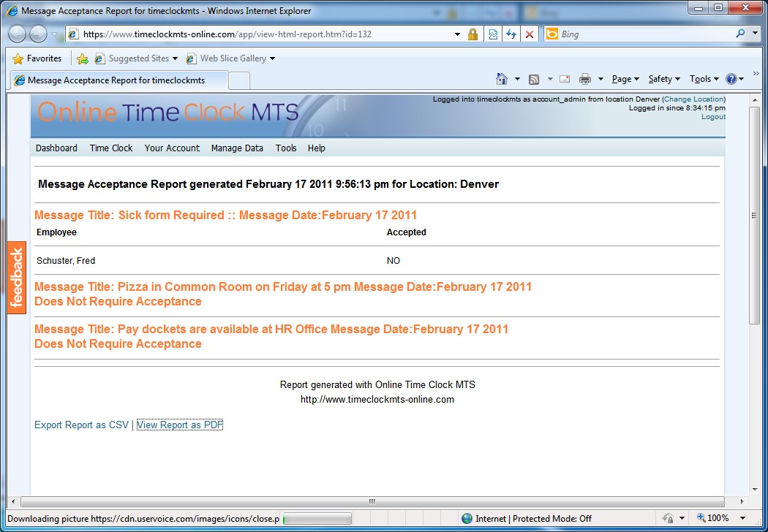Click the Home icon in command bar
This screenshot has height=532, width=768.
point(502,79)
